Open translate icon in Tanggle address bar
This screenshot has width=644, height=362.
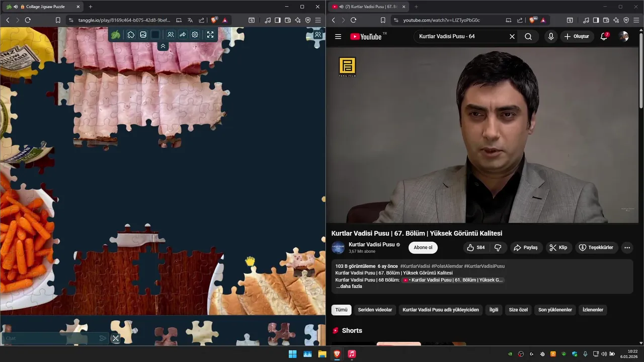coord(190,20)
